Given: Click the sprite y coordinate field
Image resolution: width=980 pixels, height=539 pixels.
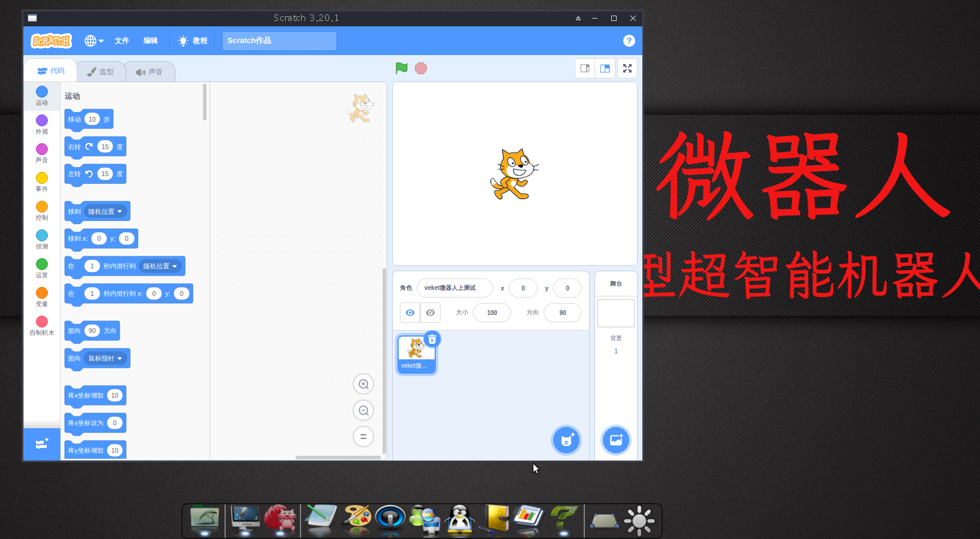Looking at the screenshot, I should (x=568, y=288).
